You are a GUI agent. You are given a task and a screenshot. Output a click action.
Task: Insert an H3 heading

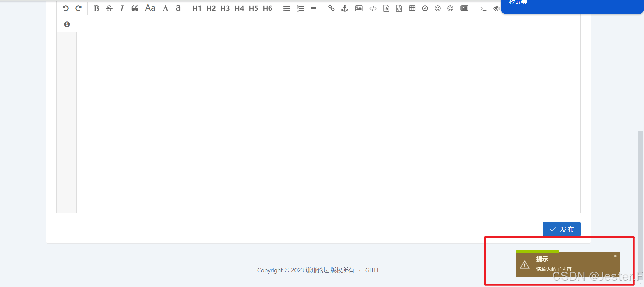[225, 8]
